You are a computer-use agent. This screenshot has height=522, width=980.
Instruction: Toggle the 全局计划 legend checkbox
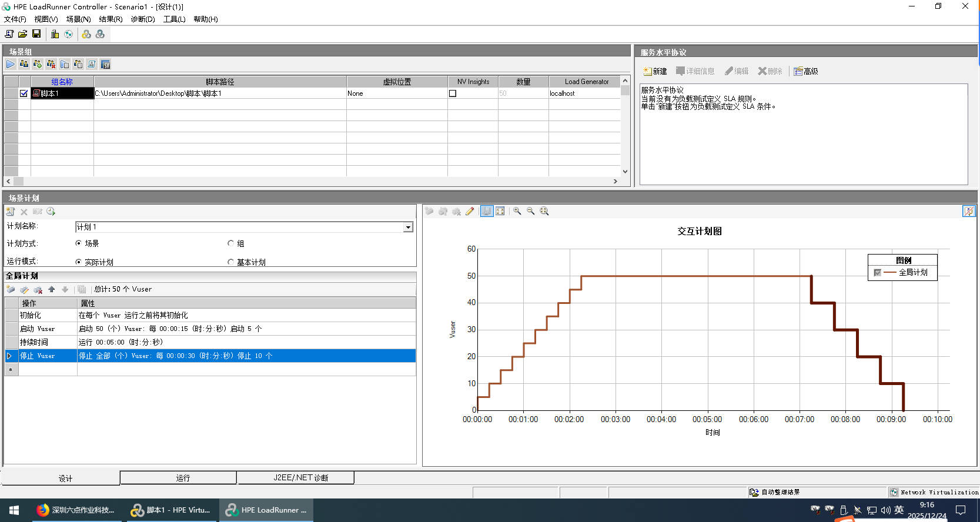(878, 273)
